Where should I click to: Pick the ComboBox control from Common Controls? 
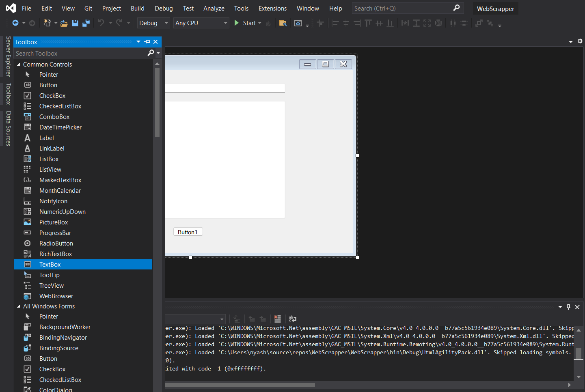[x=54, y=116]
